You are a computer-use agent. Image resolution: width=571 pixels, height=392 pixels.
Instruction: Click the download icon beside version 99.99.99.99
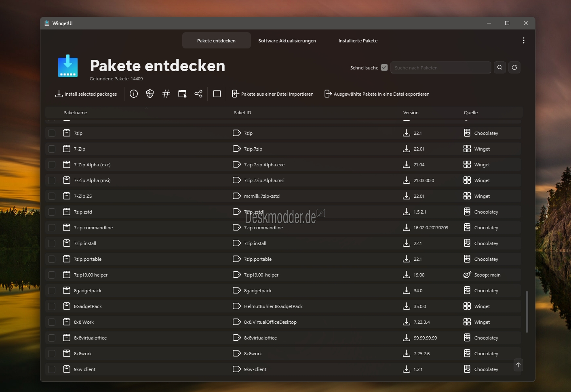[x=407, y=337]
